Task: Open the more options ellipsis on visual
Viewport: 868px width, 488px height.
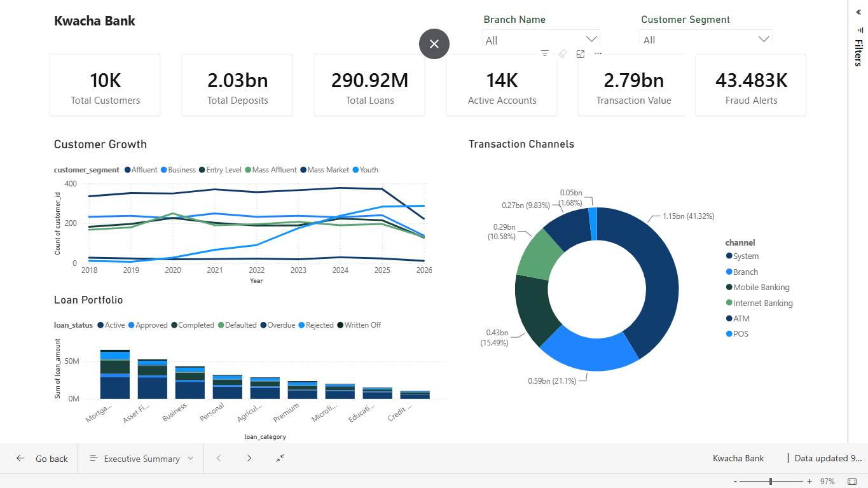Action: [x=598, y=53]
